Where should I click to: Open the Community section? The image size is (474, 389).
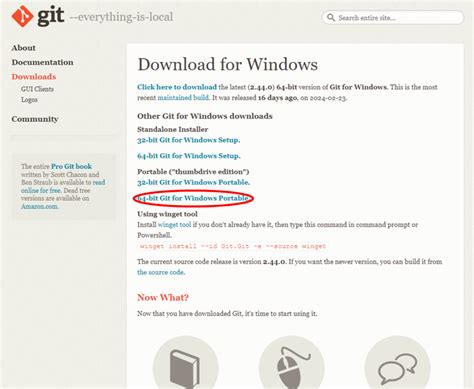coord(35,119)
